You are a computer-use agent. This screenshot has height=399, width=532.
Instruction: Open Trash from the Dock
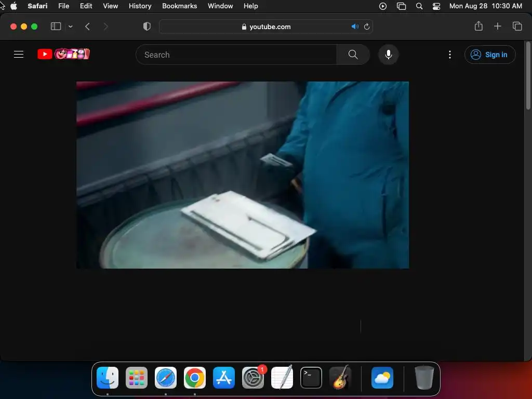[x=424, y=378]
